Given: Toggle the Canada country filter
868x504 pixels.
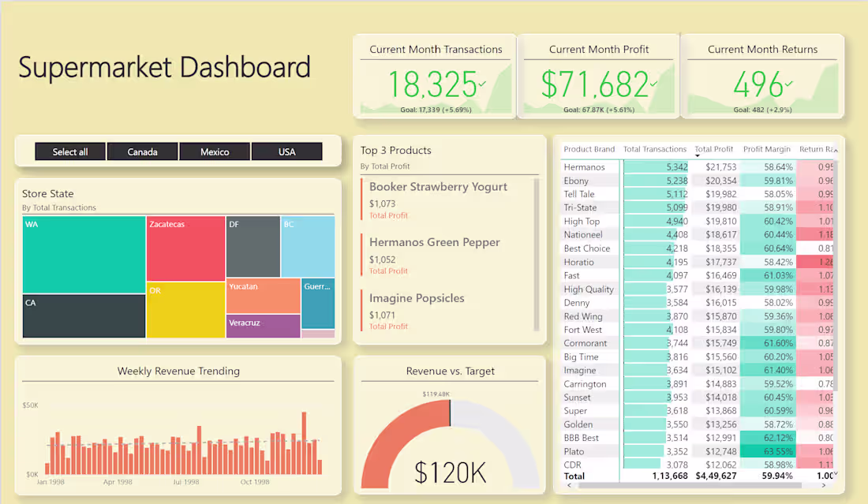Looking at the screenshot, I should tap(142, 151).
